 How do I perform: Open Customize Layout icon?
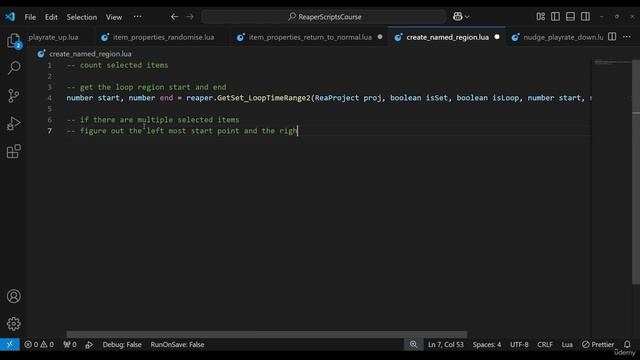click(x=540, y=16)
